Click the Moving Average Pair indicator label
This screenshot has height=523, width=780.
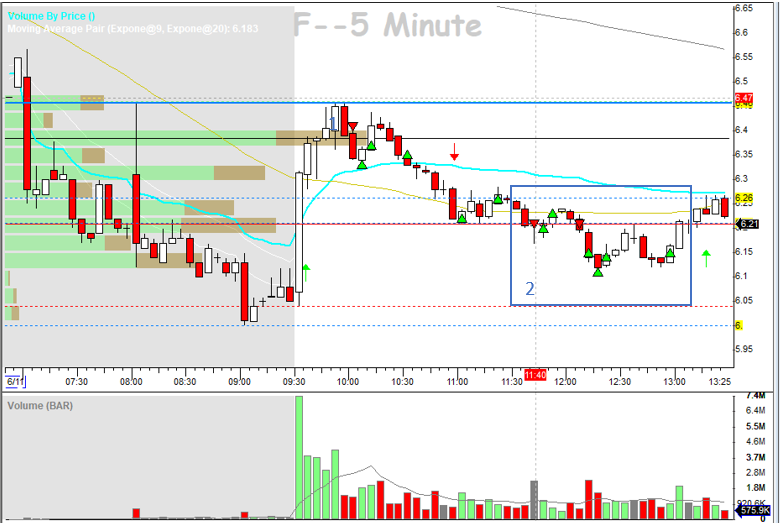pyautogui.click(x=132, y=28)
